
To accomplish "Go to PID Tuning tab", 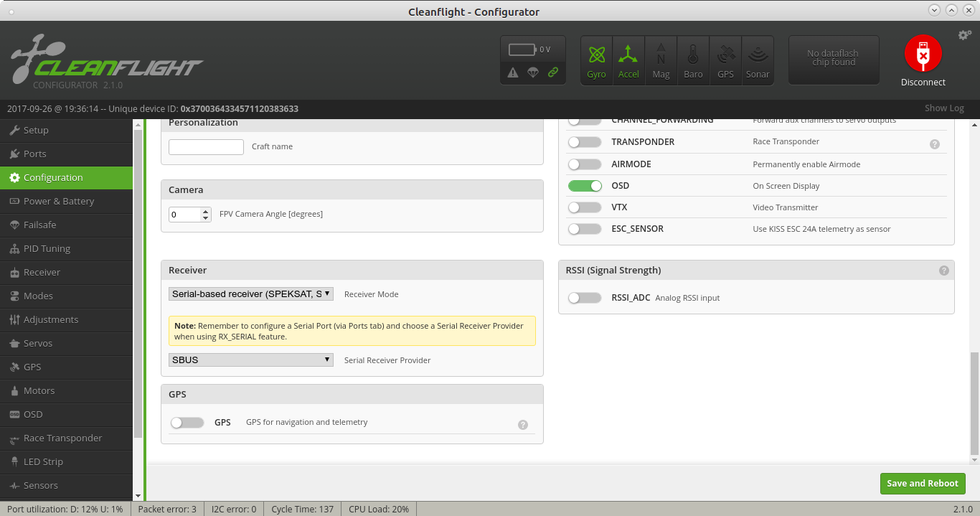I will tap(66, 248).
